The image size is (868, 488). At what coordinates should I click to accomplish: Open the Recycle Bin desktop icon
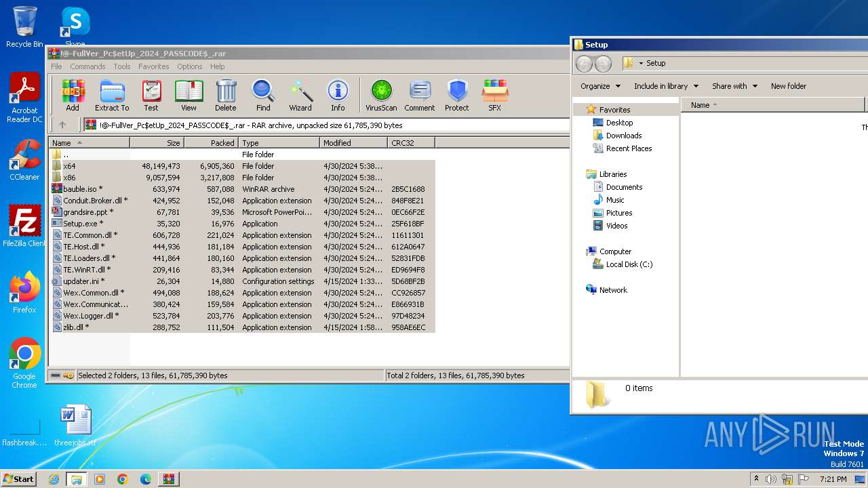24,27
